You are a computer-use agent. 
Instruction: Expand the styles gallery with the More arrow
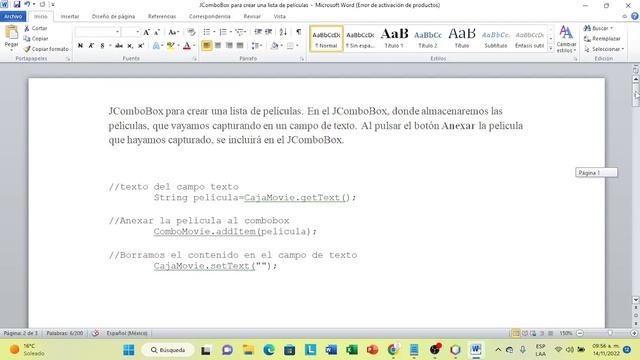pyautogui.click(x=551, y=49)
